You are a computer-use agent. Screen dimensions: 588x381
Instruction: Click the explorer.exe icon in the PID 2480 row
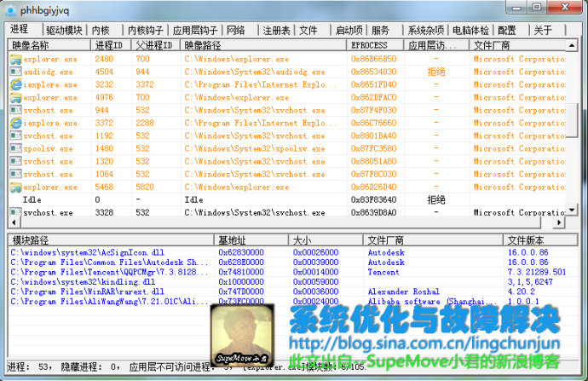pyautogui.click(x=15, y=60)
